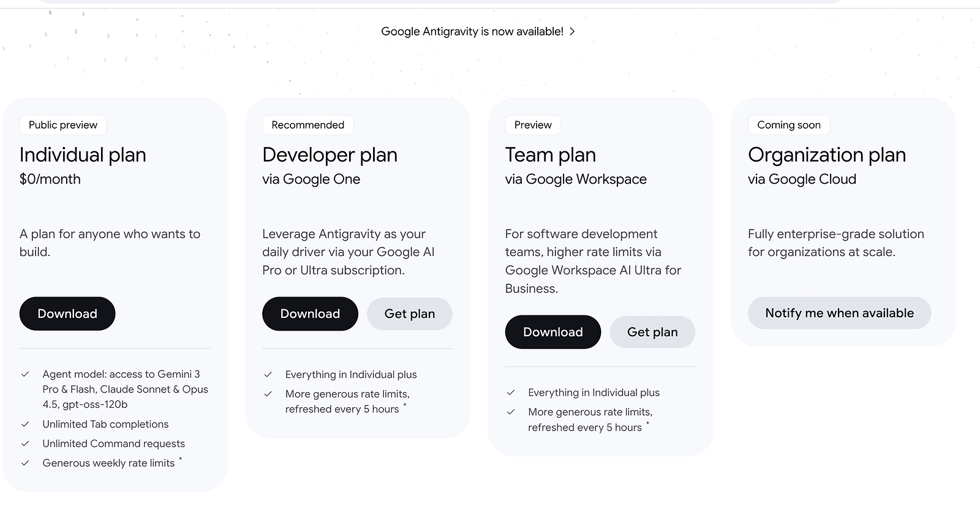
Task: Click the Public preview badge
Action: tap(63, 125)
